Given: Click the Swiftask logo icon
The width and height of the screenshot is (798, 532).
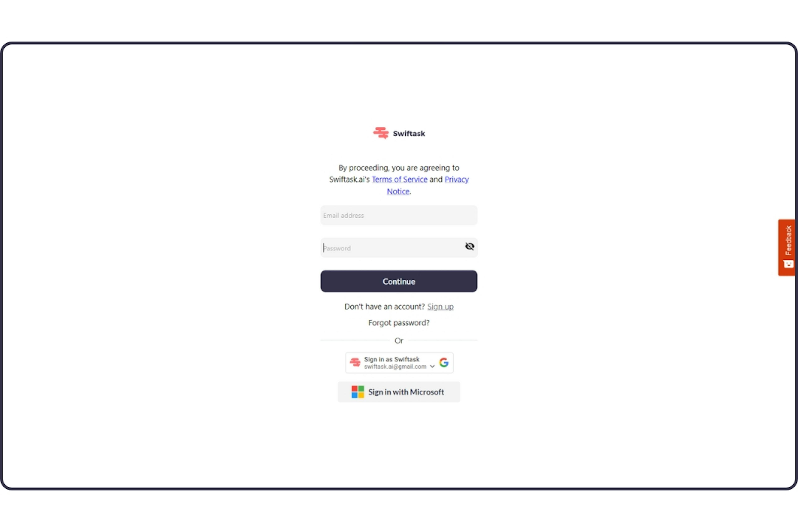Looking at the screenshot, I should [x=380, y=133].
